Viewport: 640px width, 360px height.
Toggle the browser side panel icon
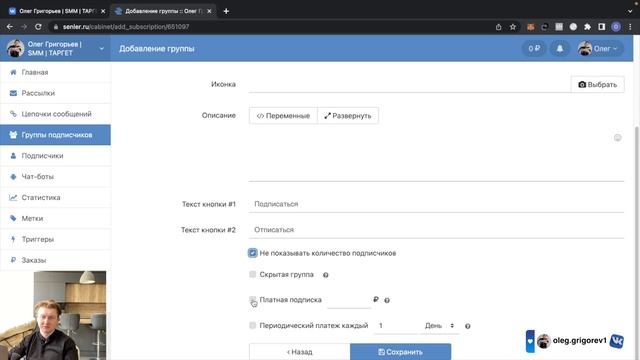[x=602, y=27]
